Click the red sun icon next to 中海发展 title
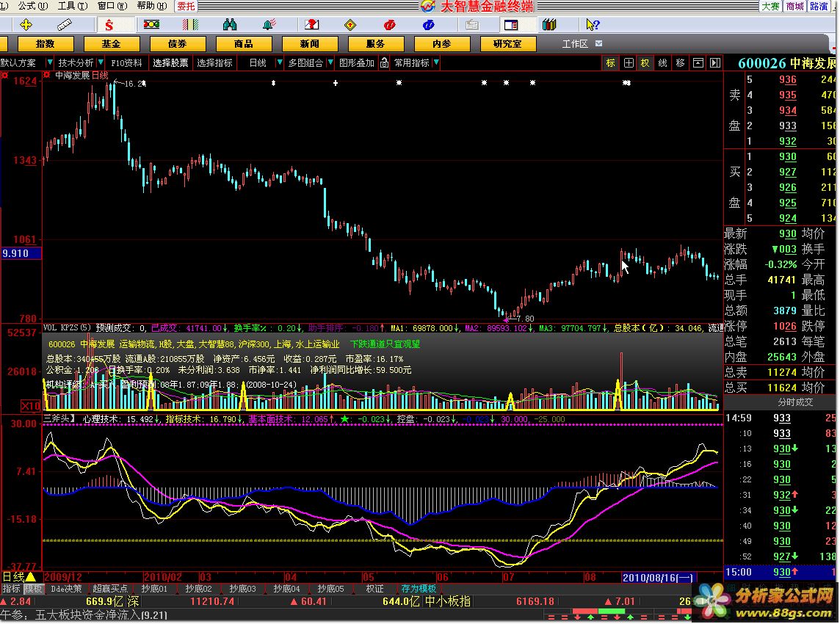 tap(47, 75)
